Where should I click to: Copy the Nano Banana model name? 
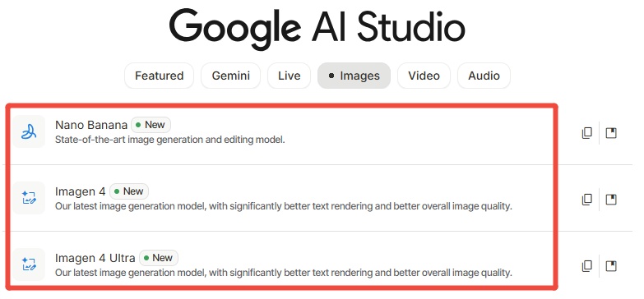587,133
